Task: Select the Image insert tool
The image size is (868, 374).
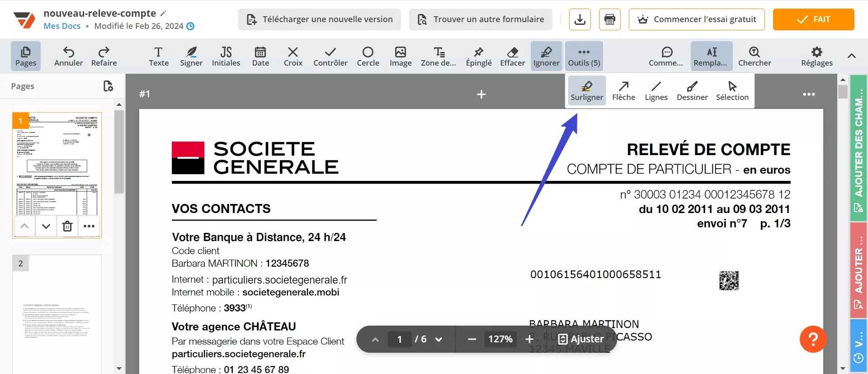Action: (x=401, y=56)
